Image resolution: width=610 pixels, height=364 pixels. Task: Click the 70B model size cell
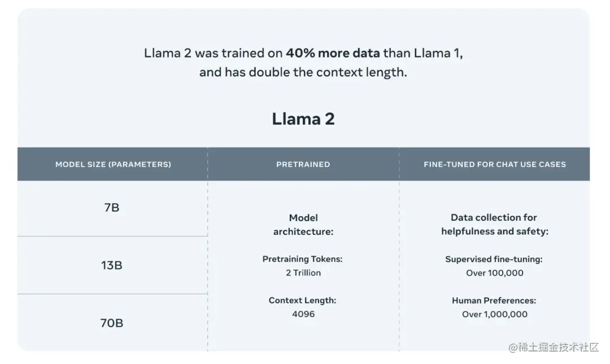(x=112, y=323)
